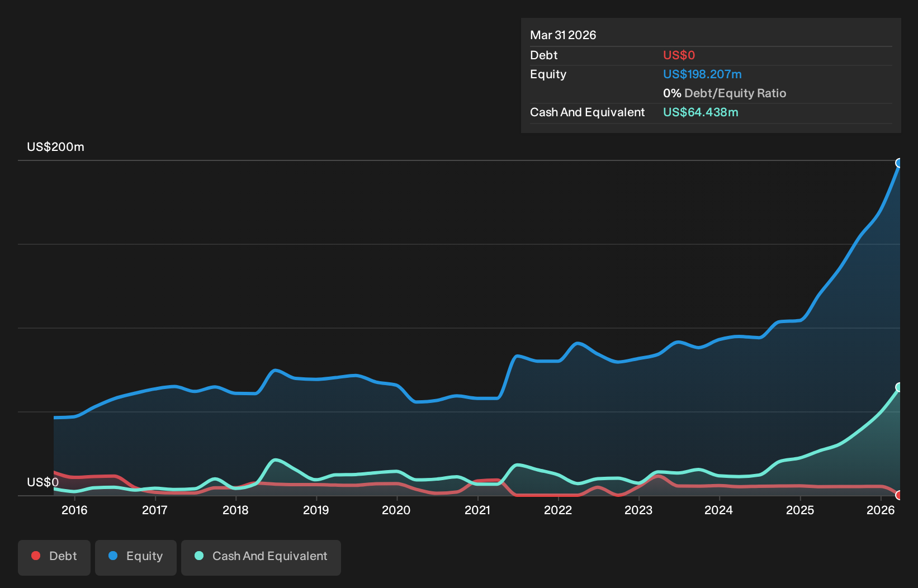Click the teal Cash endpoint marker
Image resolution: width=918 pixels, height=588 pixels.
pos(899,387)
